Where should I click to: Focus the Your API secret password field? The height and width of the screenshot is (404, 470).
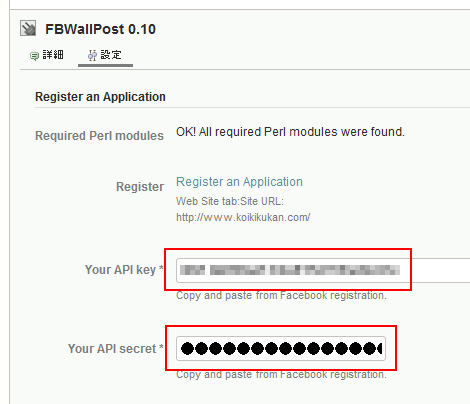pyautogui.click(x=281, y=349)
